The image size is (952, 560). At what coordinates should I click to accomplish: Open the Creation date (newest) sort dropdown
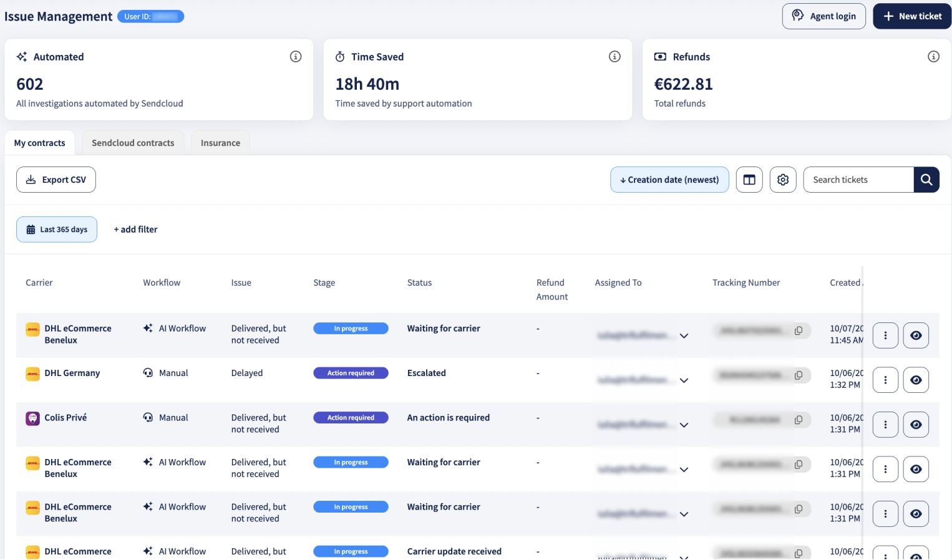[x=669, y=180]
